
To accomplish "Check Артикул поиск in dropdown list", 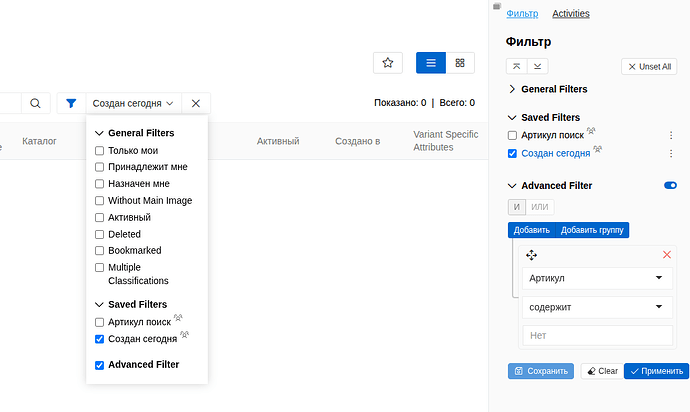I will [99, 322].
